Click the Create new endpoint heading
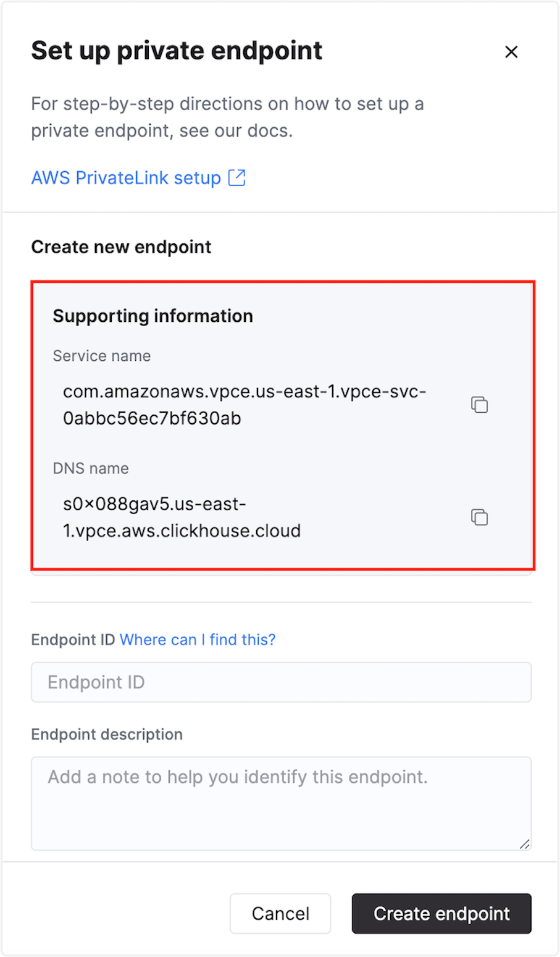560x957 pixels. coord(121,247)
